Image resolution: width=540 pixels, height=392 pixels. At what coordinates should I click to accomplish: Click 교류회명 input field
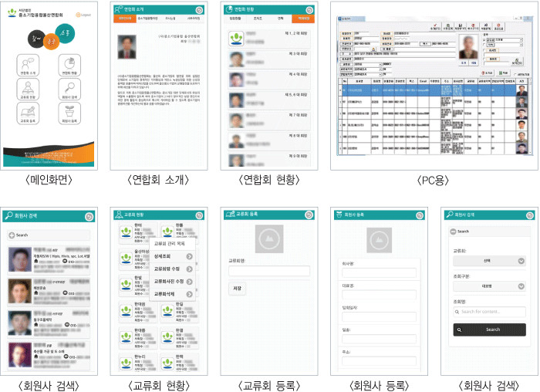pyautogui.click(x=269, y=271)
